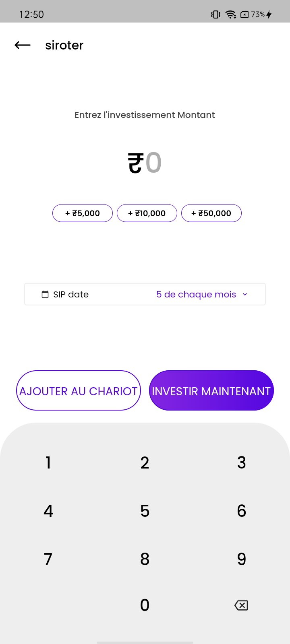
Task: Tap keypad digit 5
Action: coord(145,511)
